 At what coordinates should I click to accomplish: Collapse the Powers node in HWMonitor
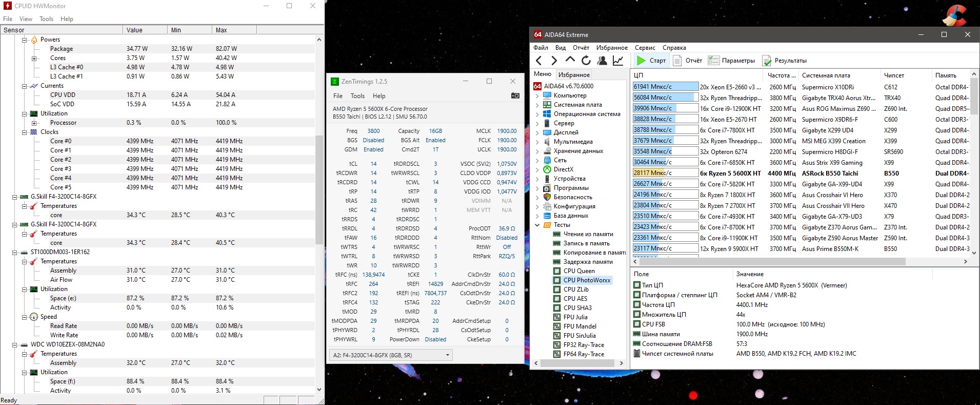coord(24,40)
